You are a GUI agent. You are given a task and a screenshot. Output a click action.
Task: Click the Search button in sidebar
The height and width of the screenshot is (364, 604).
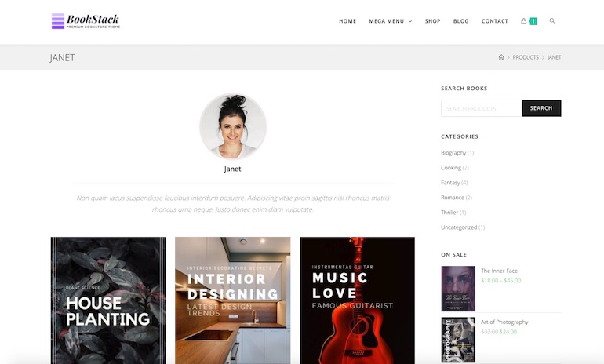[x=541, y=108]
